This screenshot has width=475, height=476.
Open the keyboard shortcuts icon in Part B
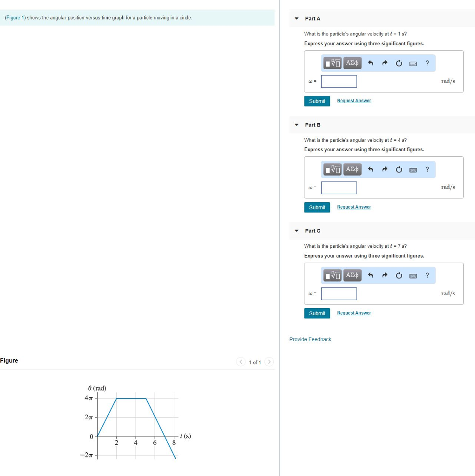click(x=413, y=169)
